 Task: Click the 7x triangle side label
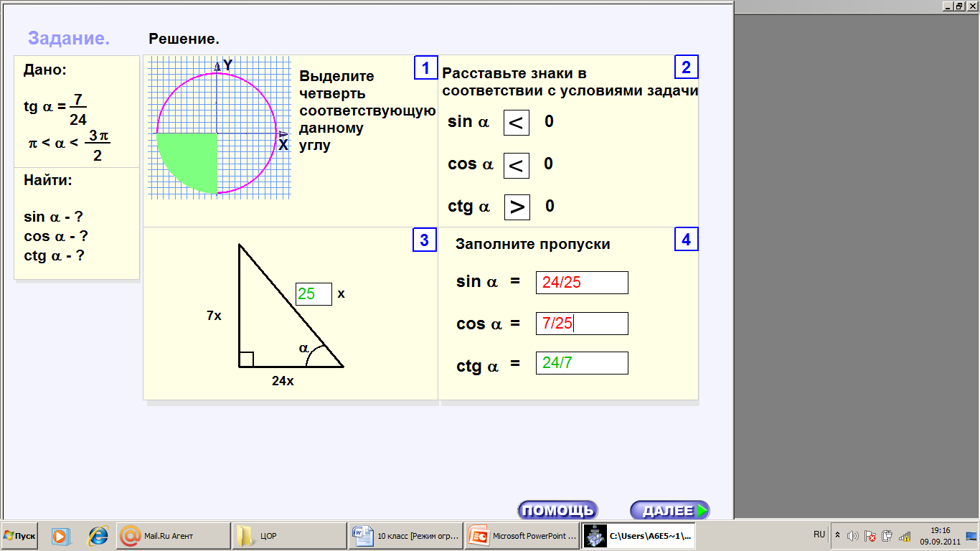click(x=214, y=315)
